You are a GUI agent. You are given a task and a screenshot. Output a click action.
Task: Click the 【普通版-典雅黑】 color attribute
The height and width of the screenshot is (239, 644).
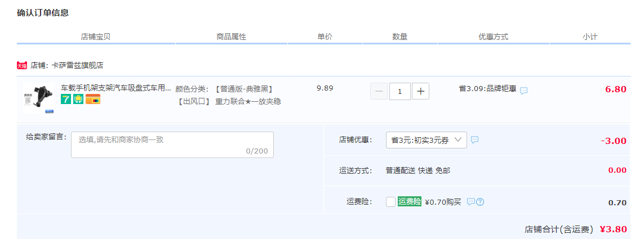[x=245, y=89]
